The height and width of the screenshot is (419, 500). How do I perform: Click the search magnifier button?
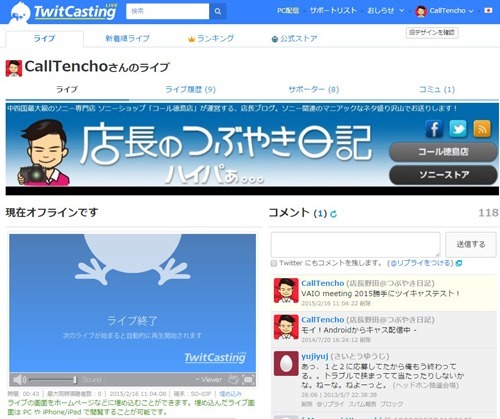[x=218, y=11]
